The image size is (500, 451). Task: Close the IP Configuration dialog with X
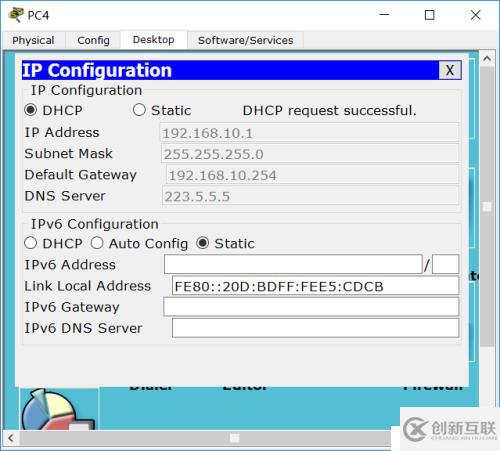[x=450, y=70]
